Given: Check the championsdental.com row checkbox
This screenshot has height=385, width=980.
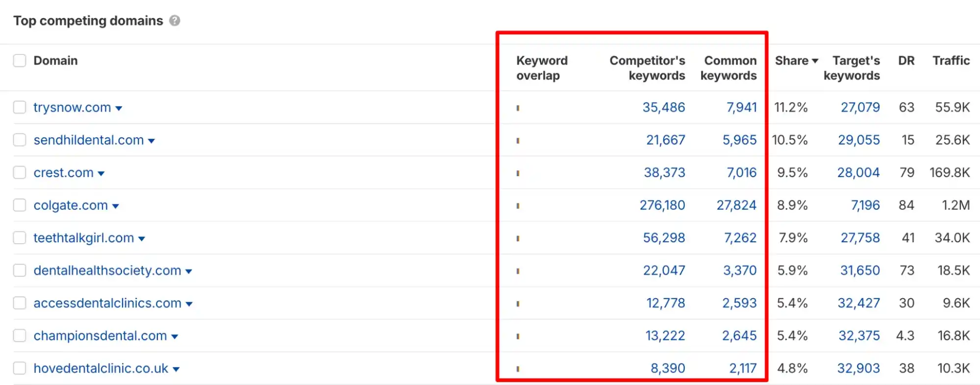Looking at the screenshot, I should pos(20,335).
